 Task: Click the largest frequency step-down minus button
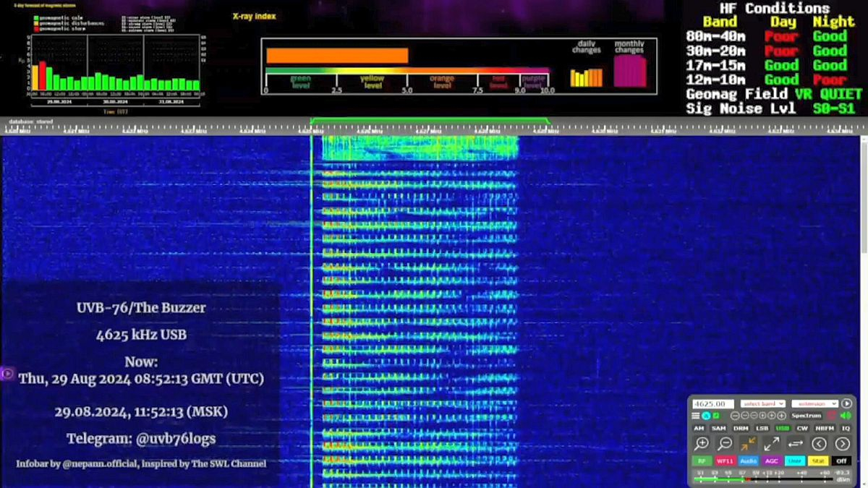(x=735, y=416)
